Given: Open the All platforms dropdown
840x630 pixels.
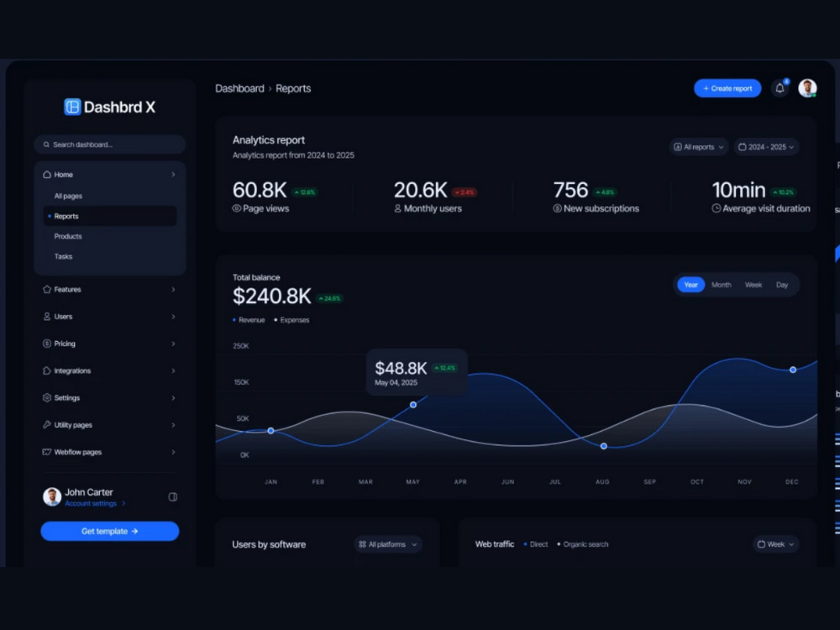Looking at the screenshot, I should 388,544.
